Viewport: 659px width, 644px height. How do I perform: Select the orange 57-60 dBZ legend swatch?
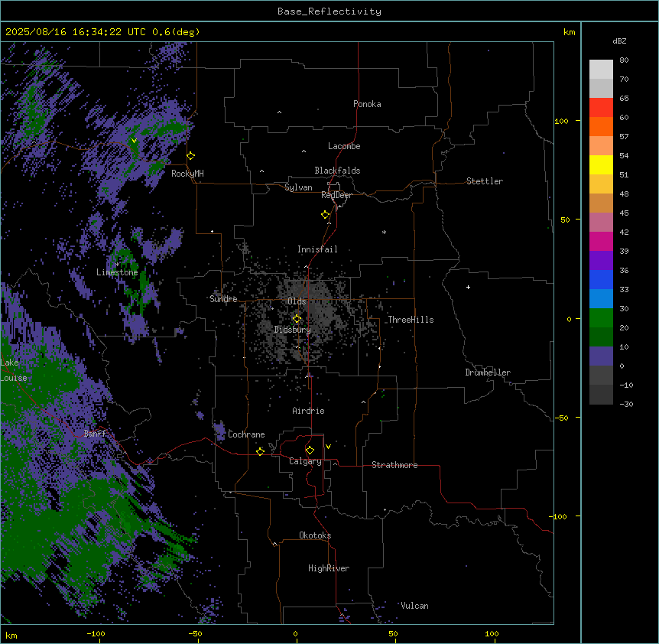[x=601, y=126]
